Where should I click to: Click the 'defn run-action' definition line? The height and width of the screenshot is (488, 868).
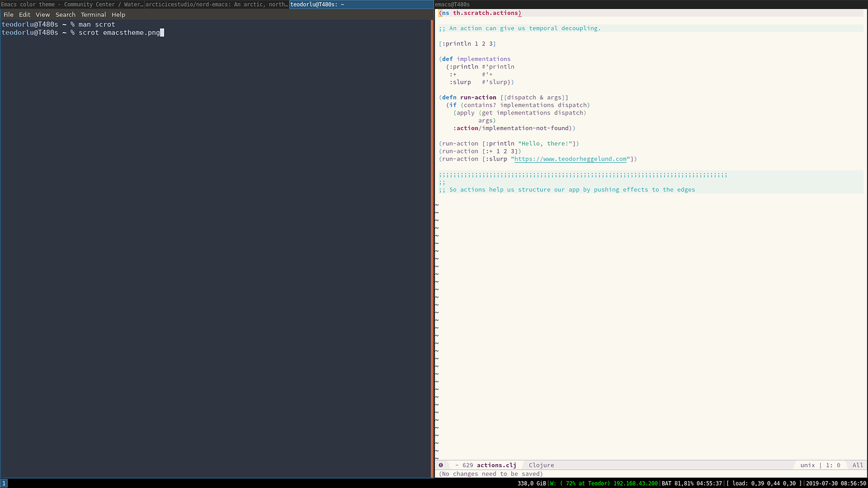504,97
